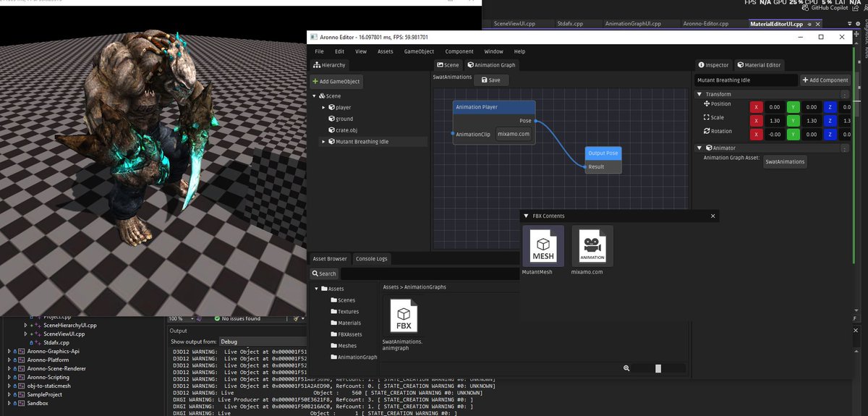Viewport: 868px width, 416px height.
Task: Click the mixamo.com ANIMATION file icon
Action: tap(592, 246)
